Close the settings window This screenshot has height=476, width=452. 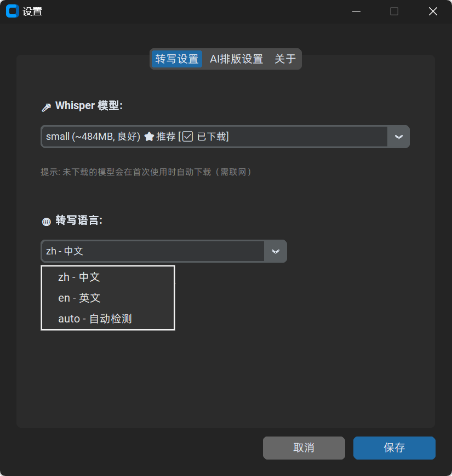click(x=433, y=12)
